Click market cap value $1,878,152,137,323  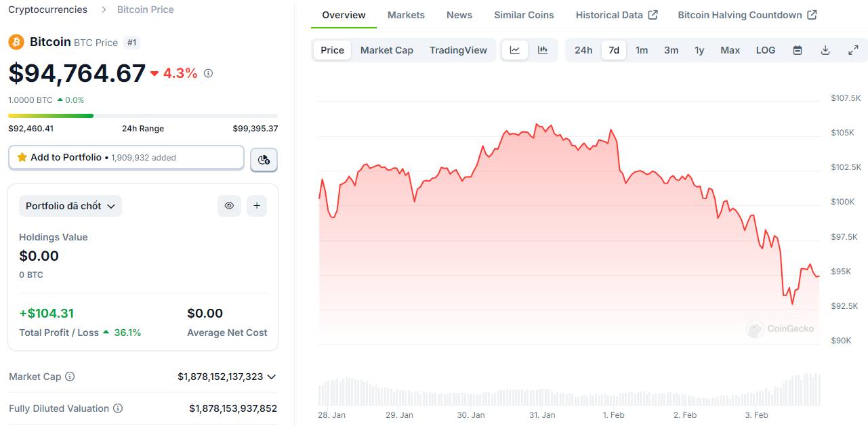pyautogui.click(x=220, y=377)
